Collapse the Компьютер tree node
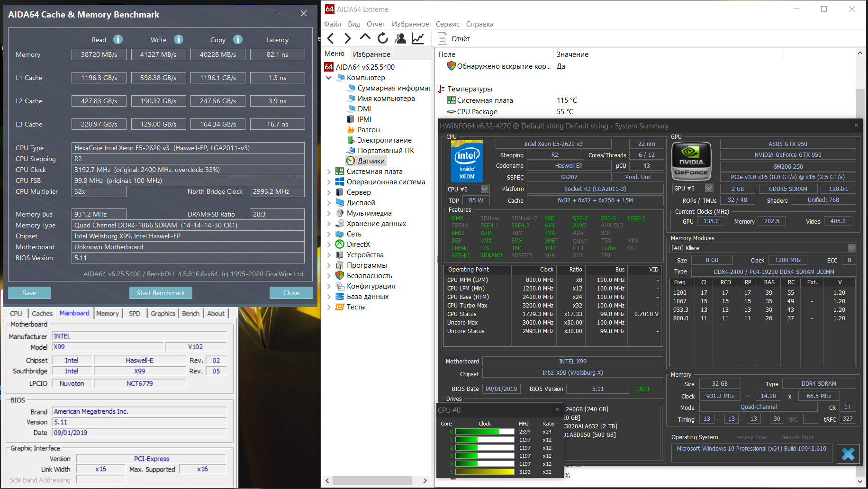Image resolution: width=868 pixels, height=489 pixels. 329,78
